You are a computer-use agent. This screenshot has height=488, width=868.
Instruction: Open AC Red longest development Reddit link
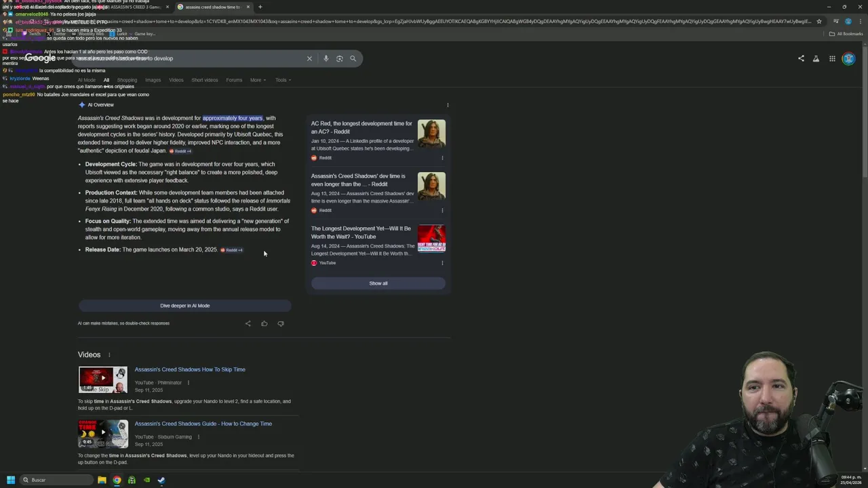[x=361, y=127]
